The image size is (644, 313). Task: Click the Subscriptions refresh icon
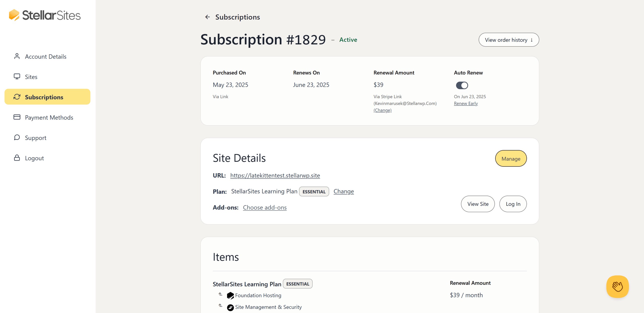[x=17, y=97]
